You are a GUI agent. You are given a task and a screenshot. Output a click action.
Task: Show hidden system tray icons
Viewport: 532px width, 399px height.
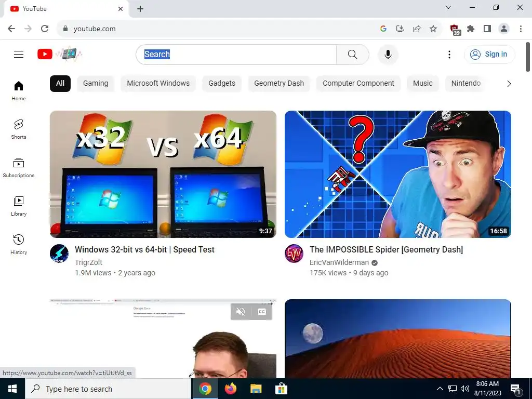[x=440, y=389]
